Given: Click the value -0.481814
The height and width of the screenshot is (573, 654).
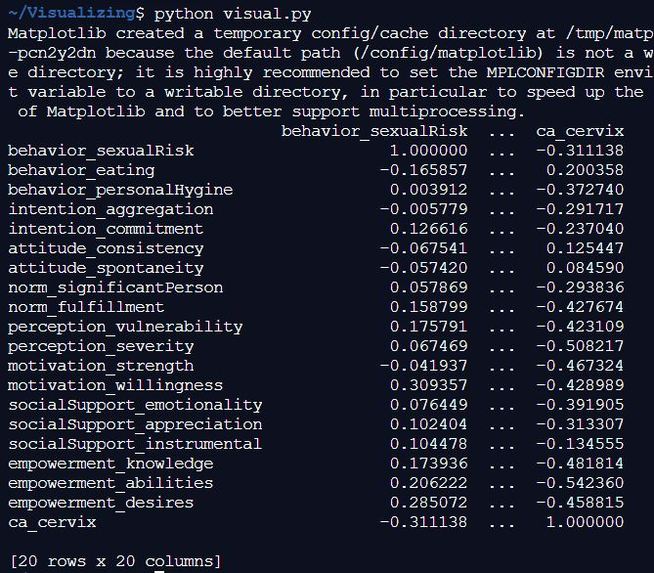Looking at the screenshot, I should tap(580, 464).
